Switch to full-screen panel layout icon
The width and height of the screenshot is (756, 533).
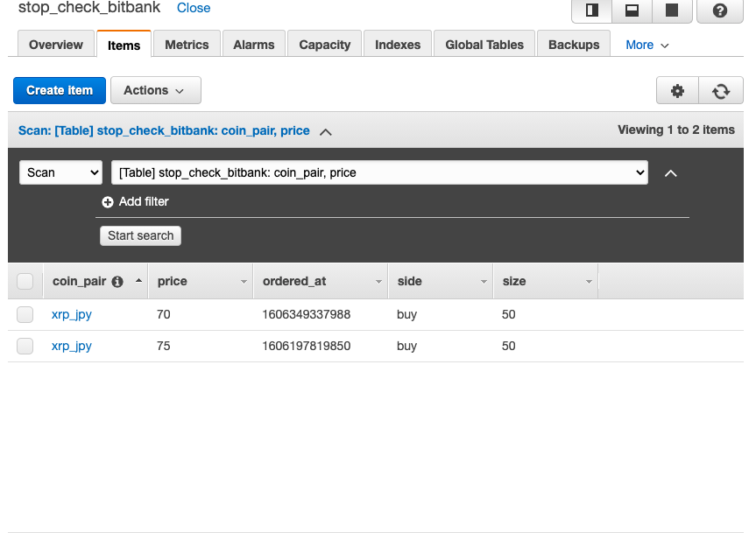(672, 11)
